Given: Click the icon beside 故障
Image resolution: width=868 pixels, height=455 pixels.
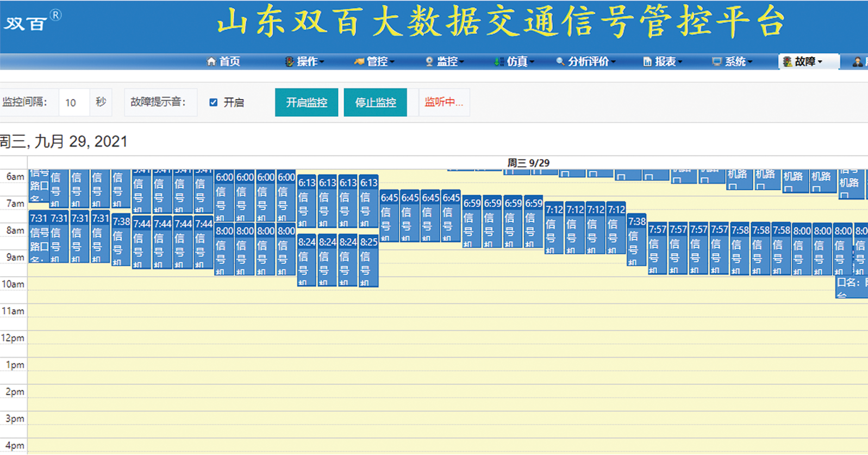Looking at the screenshot, I should pos(787,61).
